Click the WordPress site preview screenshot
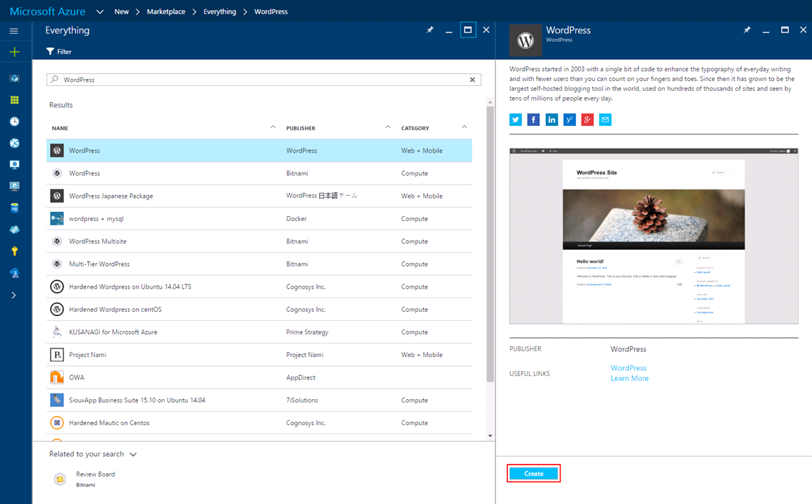812x504 pixels. click(654, 236)
